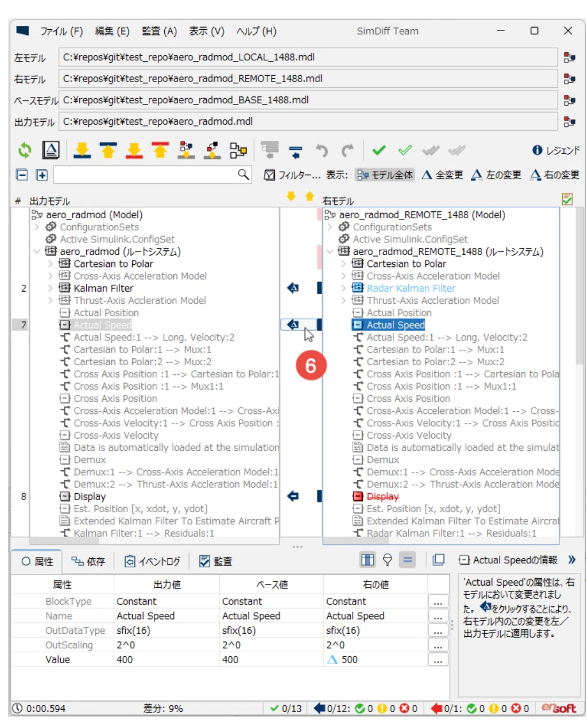Select the 右の変更 display mode
This screenshot has height=720, width=588.
tap(555, 175)
